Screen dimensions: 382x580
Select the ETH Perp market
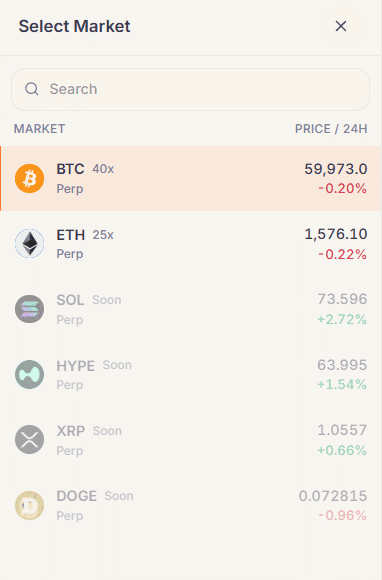[x=191, y=243]
